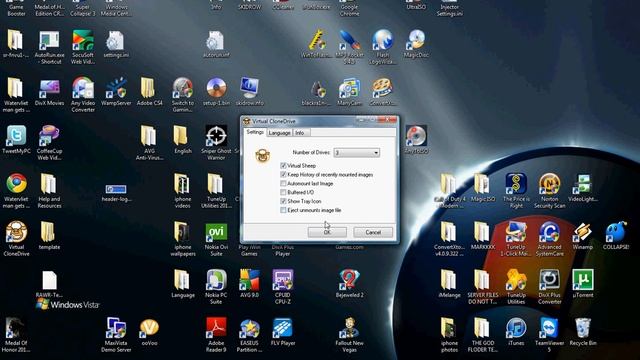Select the TweetMyPC desktop icon

tap(16, 140)
